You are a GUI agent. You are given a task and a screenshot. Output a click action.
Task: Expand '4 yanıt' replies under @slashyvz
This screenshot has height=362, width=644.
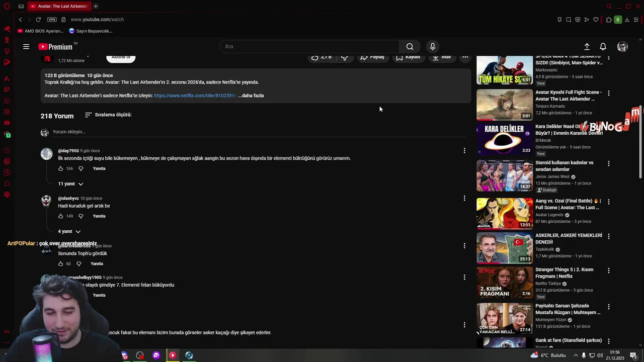click(69, 231)
